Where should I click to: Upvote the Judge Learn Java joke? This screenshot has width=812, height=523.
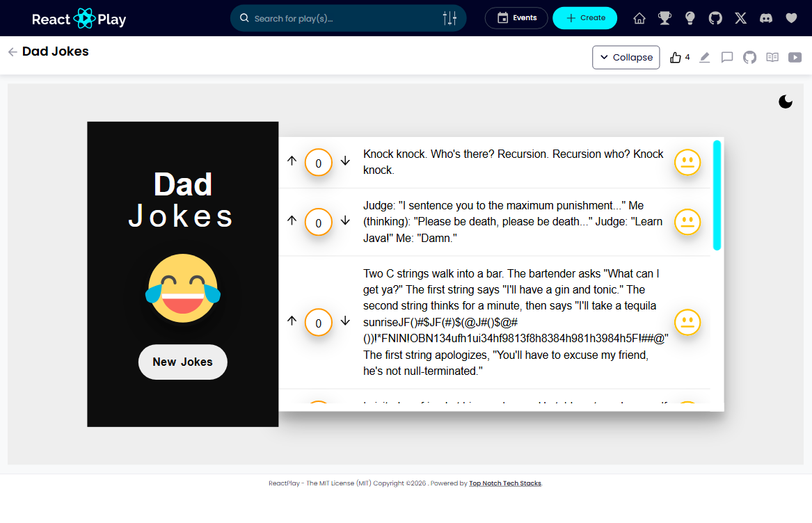tap(292, 220)
